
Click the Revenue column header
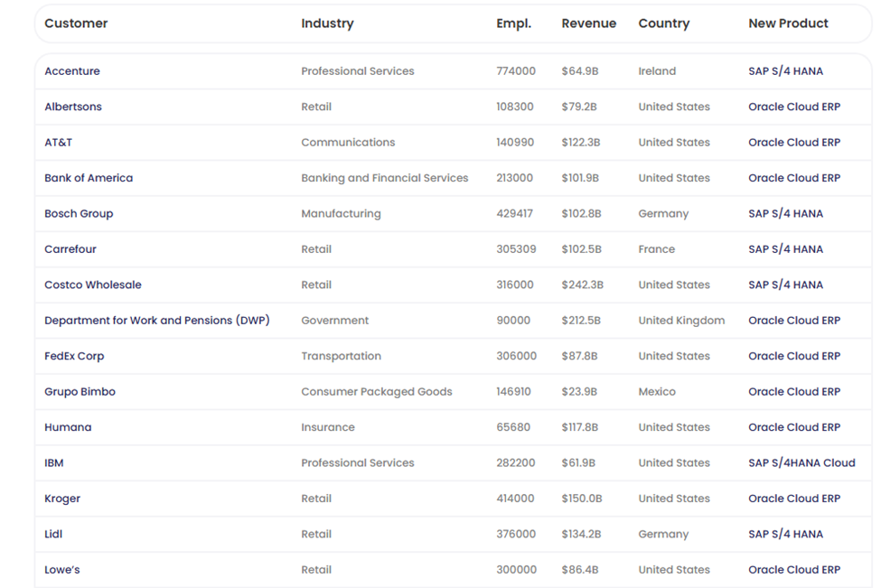588,23
